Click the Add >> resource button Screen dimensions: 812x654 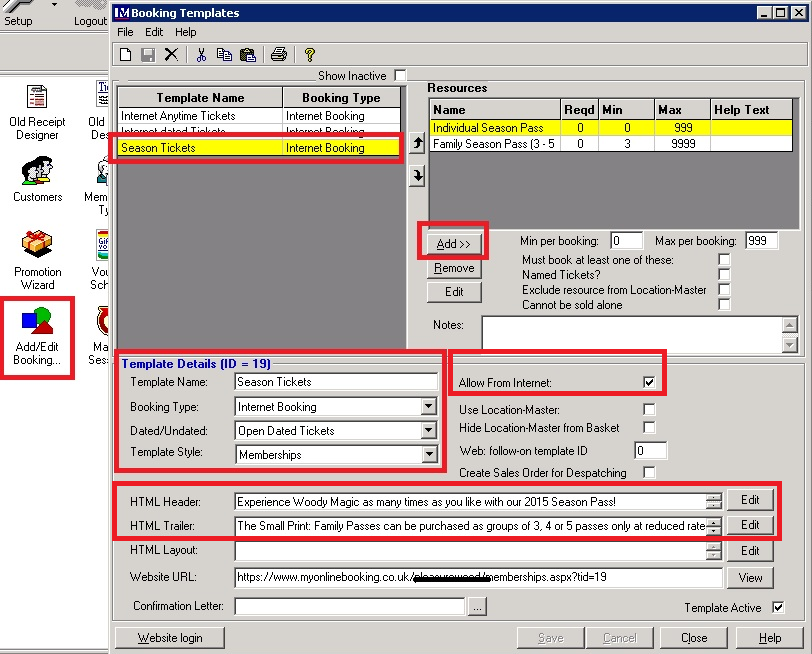click(x=454, y=244)
